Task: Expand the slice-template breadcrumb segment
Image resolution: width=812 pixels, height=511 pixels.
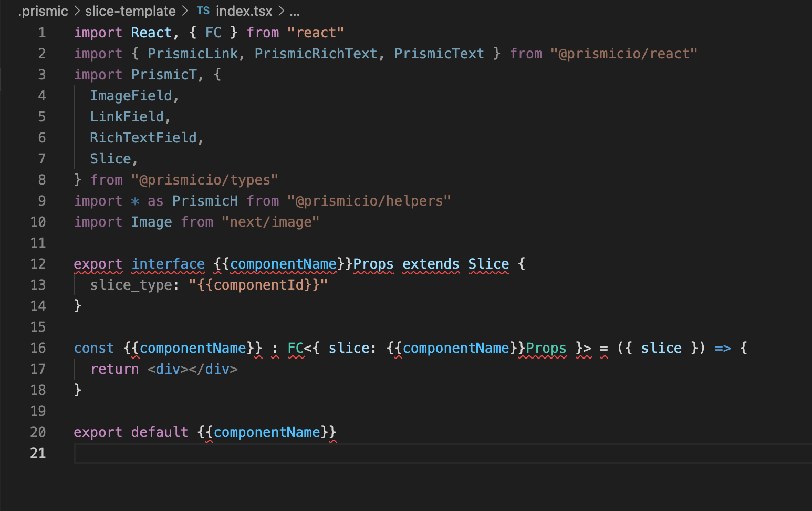Action: (x=130, y=11)
